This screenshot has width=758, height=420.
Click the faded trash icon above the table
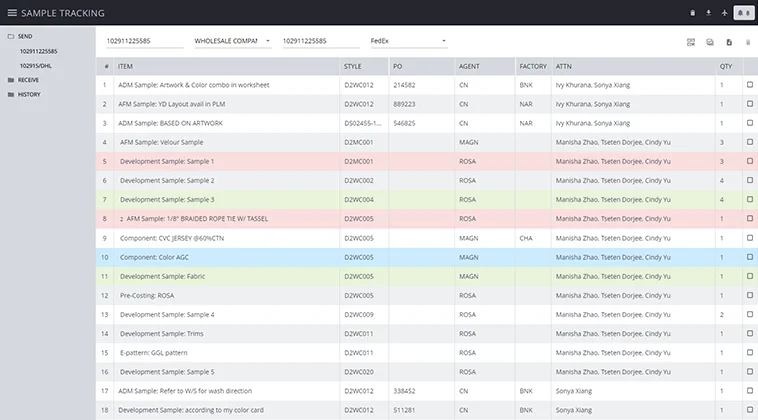(x=748, y=43)
